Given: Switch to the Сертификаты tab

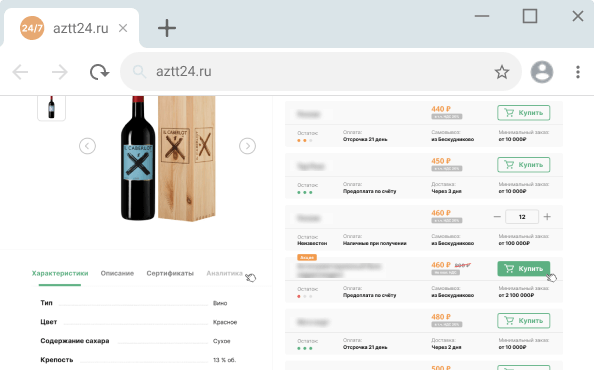Looking at the screenshot, I should click(x=170, y=273).
